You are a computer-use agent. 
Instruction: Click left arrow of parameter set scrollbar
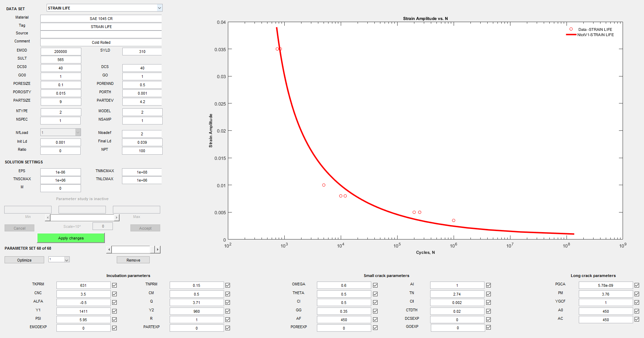coord(109,250)
